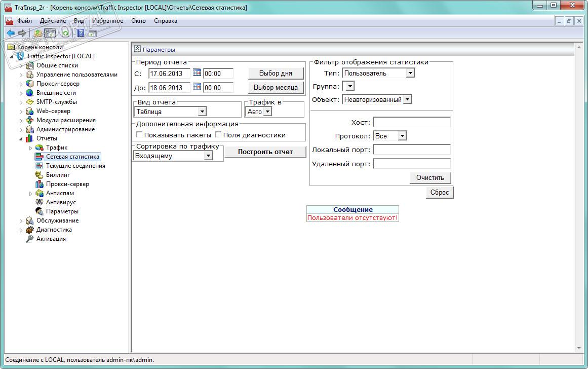Click the Удаленный порт input field

[412, 164]
